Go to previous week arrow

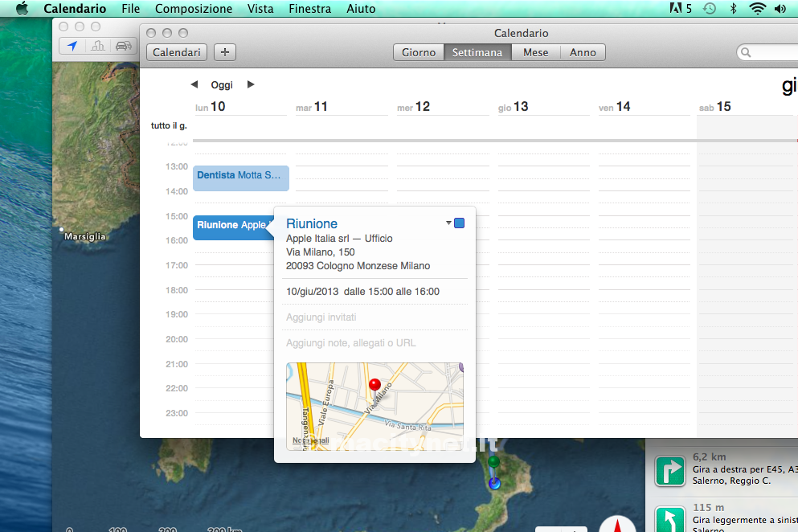[x=194, y=84]
